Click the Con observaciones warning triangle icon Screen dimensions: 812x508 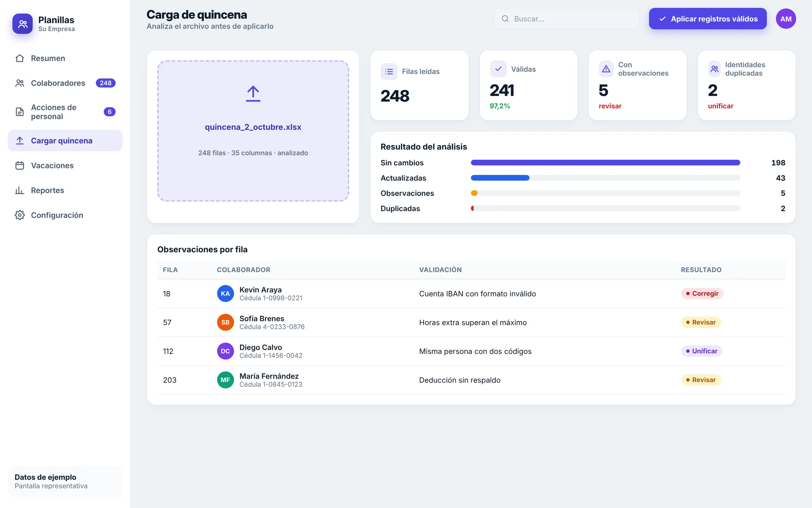[x=606, y=69]
